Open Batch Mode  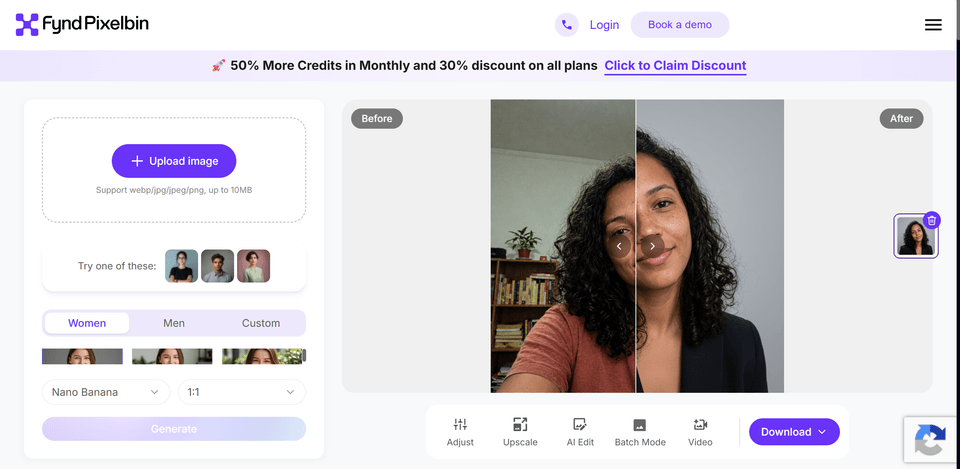640,432
